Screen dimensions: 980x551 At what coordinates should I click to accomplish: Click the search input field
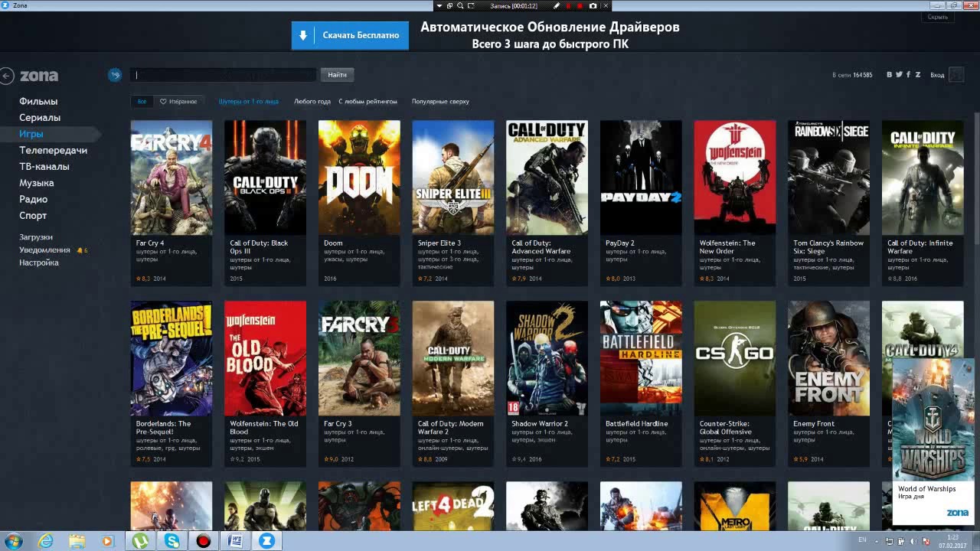(223, 74)
